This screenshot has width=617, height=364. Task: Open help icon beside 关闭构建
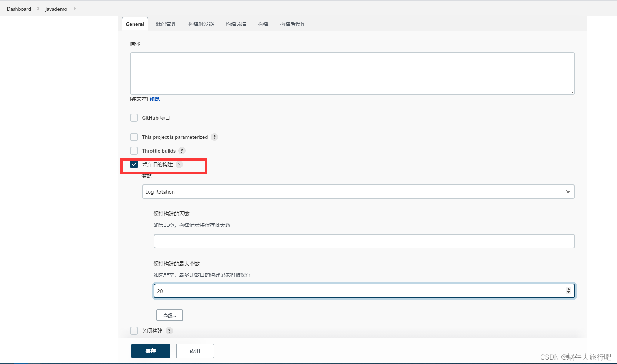(169, 331)
